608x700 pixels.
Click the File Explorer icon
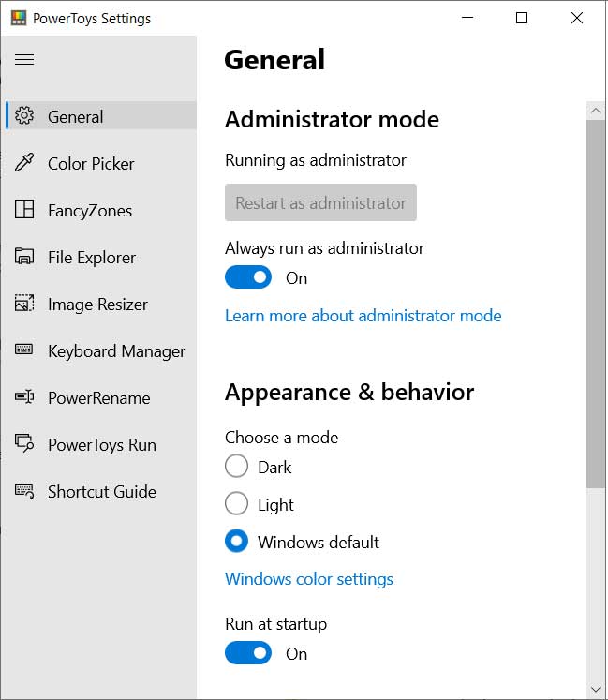(x=24, y=256)
